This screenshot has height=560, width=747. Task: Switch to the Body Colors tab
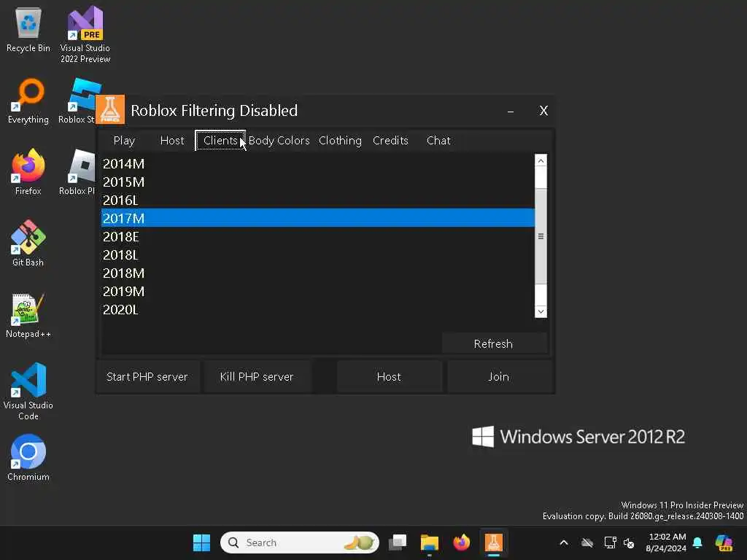(279, 141)
